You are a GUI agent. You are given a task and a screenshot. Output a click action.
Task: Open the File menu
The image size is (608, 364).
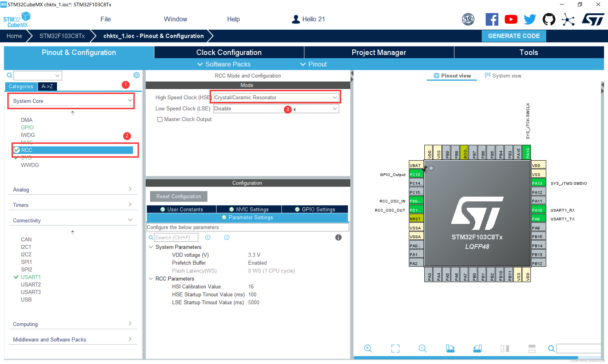(x=105, y=19)
